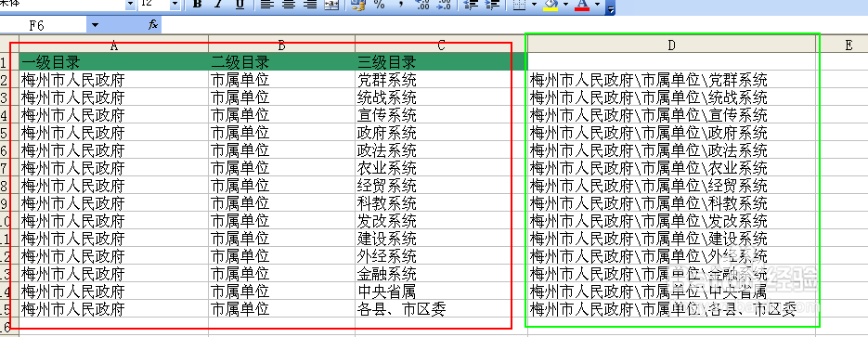
Task: Click Increase Indent button
Action: pos(492,4)
